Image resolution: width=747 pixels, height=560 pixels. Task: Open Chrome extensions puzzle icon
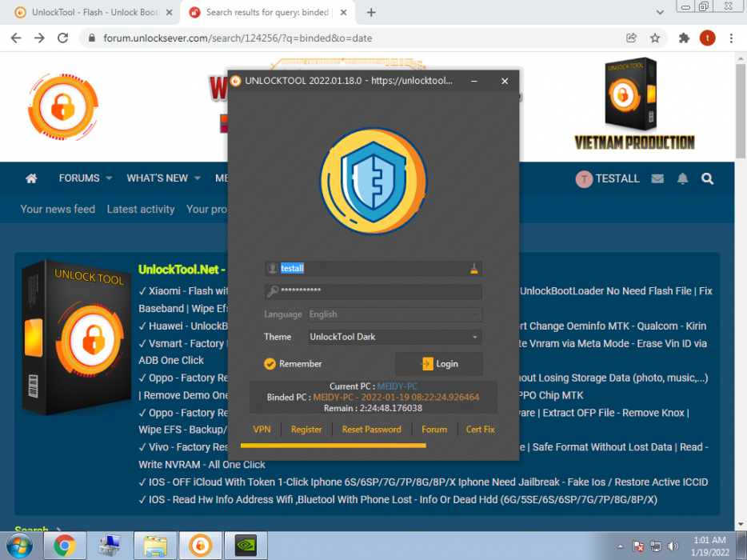point(684,38)
